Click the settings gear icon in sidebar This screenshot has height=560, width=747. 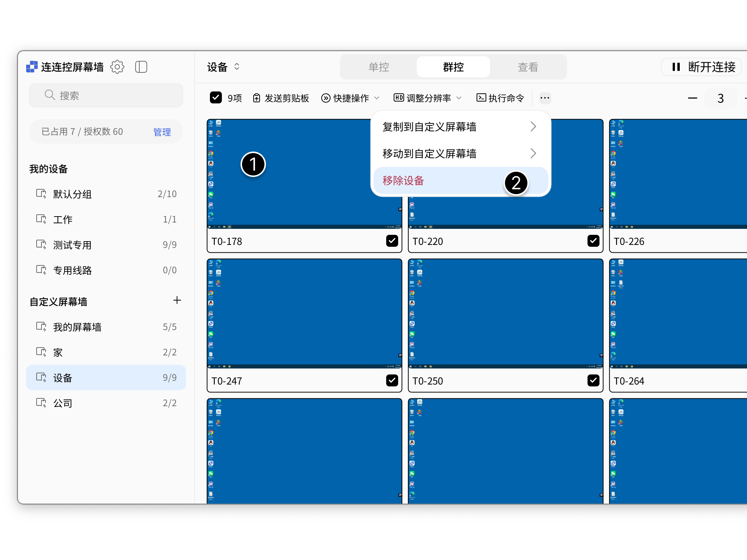[x=117, y=67]
